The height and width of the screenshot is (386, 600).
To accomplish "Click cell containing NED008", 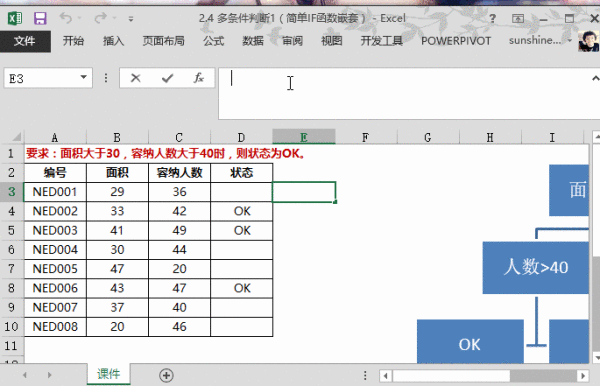I will [55, 327].
